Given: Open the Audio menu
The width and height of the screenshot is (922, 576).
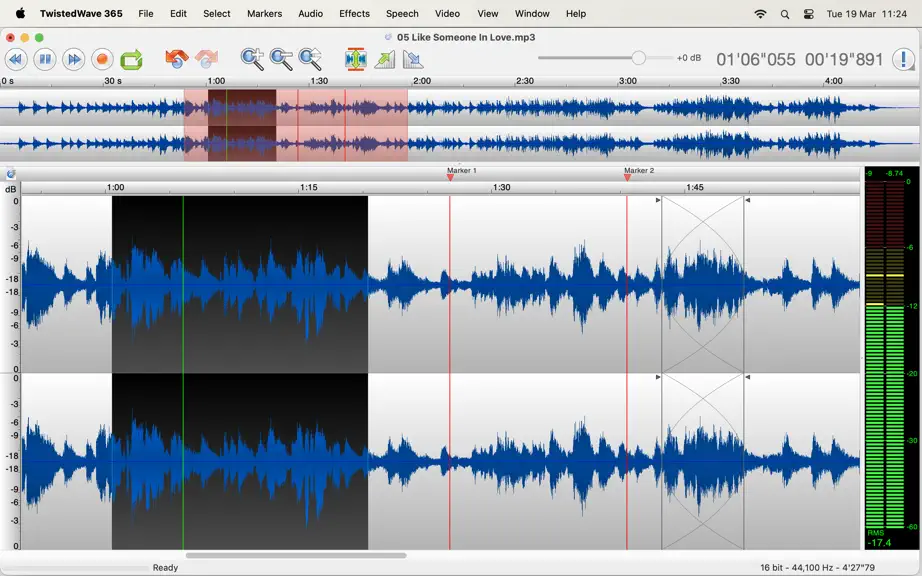Looking at the screenshot, I should point(310,13).
